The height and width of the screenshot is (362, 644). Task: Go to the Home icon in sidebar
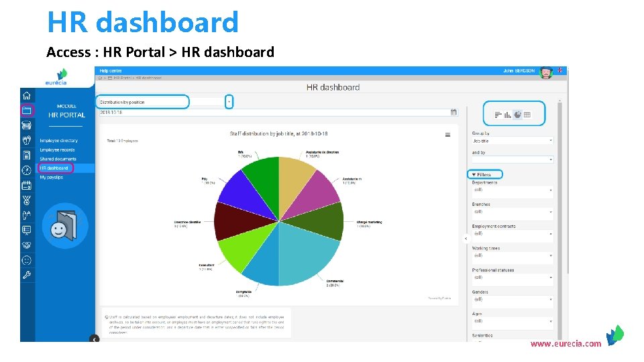coord(27,96)
